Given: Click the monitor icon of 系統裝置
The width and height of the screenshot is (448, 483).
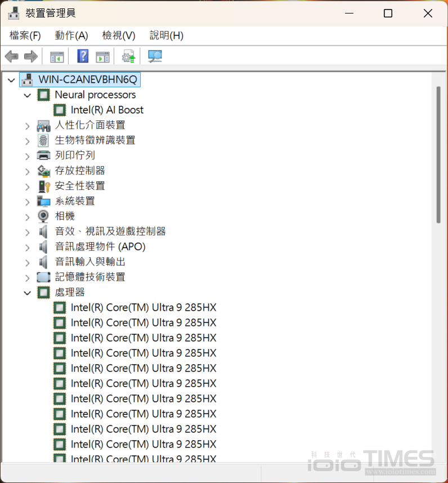Looking at the screenshot, I should (x=43, y=201).
